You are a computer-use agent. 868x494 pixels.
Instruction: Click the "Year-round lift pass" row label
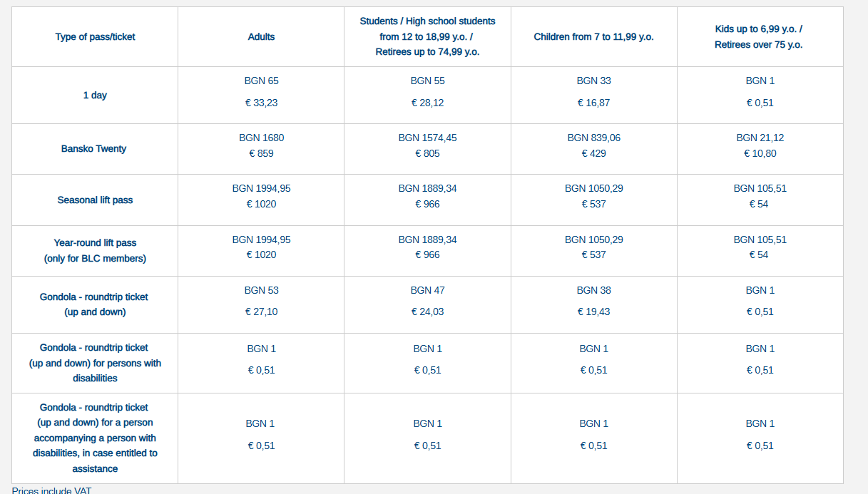(x=95, y=243)
